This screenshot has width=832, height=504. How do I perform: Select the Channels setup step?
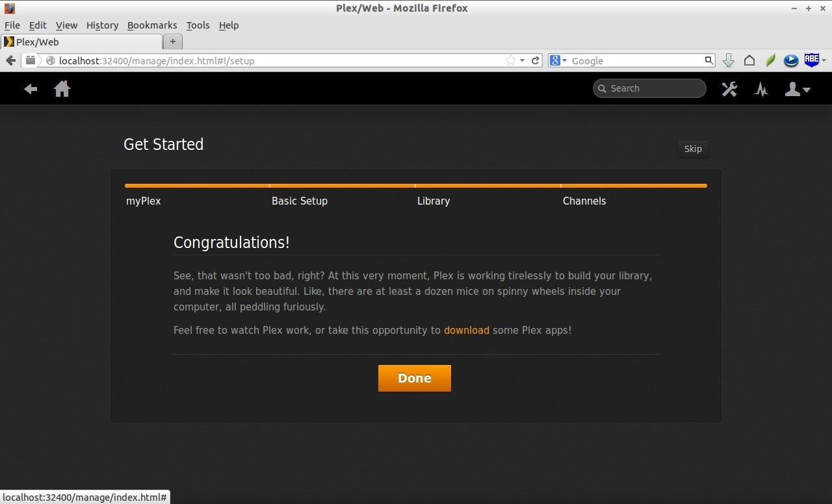coord(584,201)
